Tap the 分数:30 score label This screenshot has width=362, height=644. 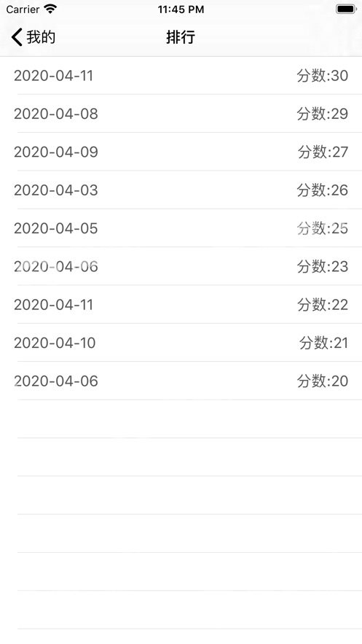tap(323, 76)
